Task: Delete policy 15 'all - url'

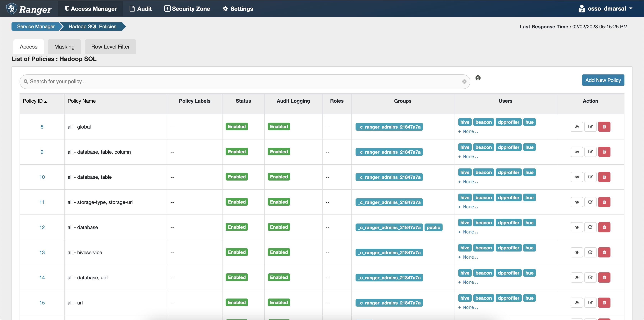Action: (604, 303)
